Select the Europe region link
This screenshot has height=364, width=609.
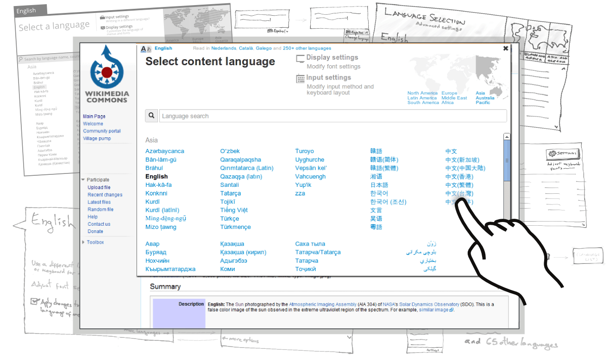tap(449, 93)
